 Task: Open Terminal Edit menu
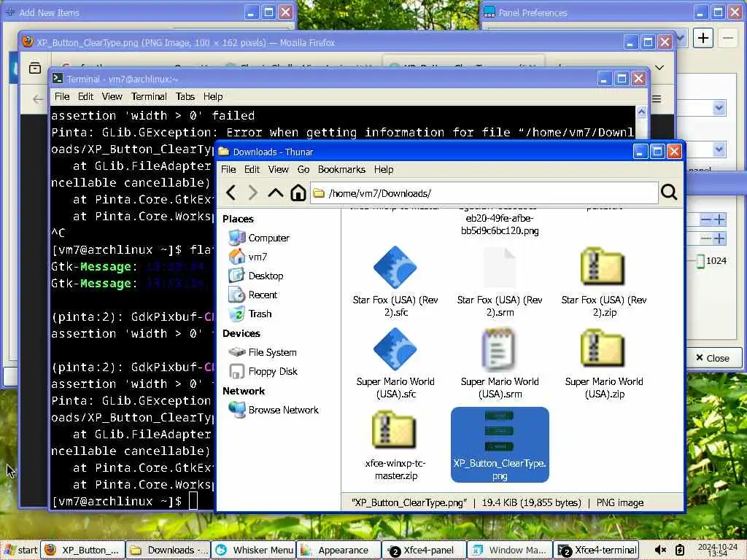click(86, 97)
